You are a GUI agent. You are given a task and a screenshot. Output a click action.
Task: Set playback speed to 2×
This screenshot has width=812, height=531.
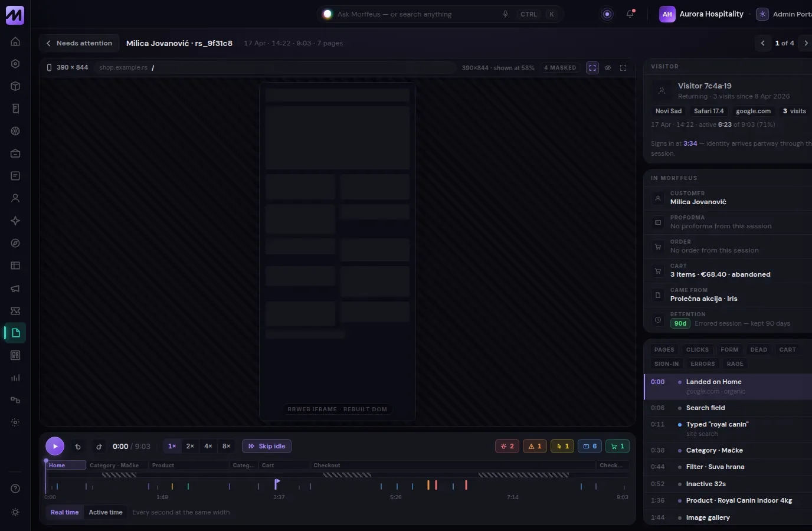190,446
